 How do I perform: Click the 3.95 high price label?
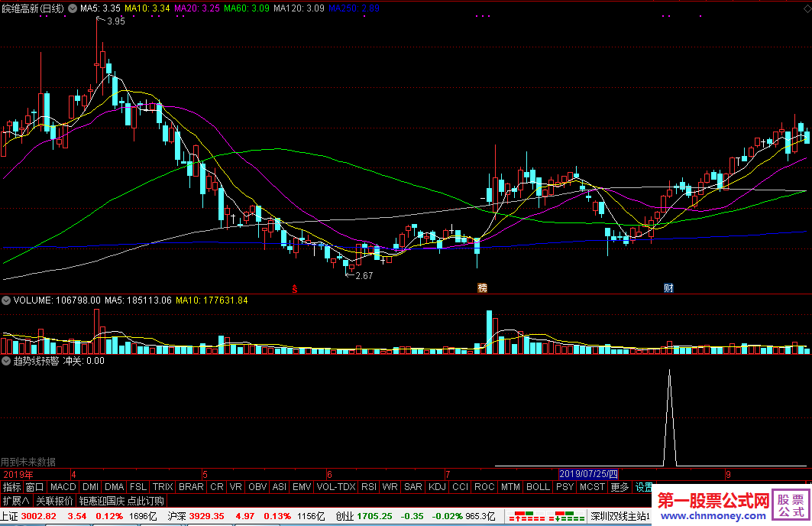[x=116, y=21]
